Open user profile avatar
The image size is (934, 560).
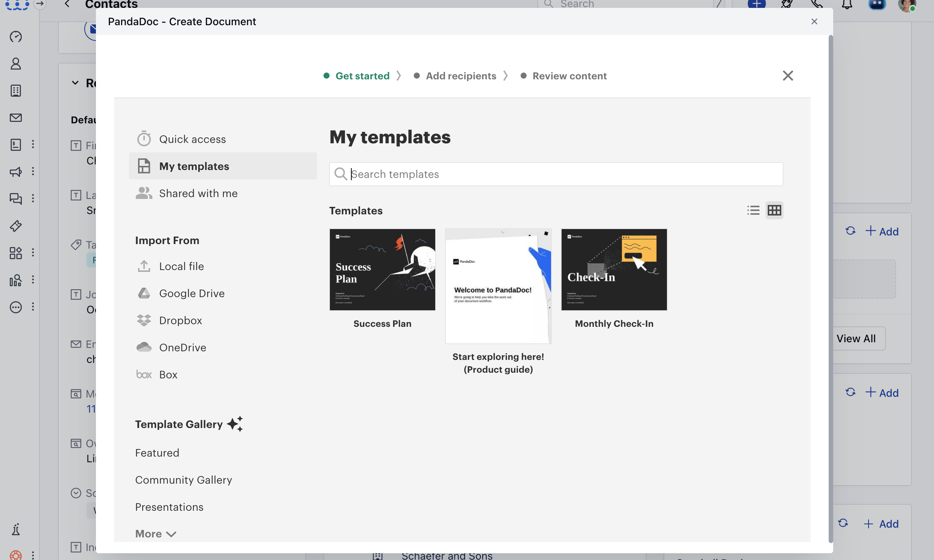click(907, 5)
